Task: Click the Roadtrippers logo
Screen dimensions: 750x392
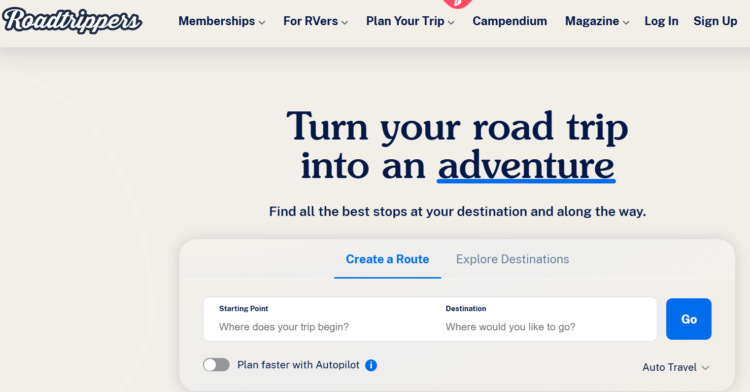Action: tap(72, 21)
